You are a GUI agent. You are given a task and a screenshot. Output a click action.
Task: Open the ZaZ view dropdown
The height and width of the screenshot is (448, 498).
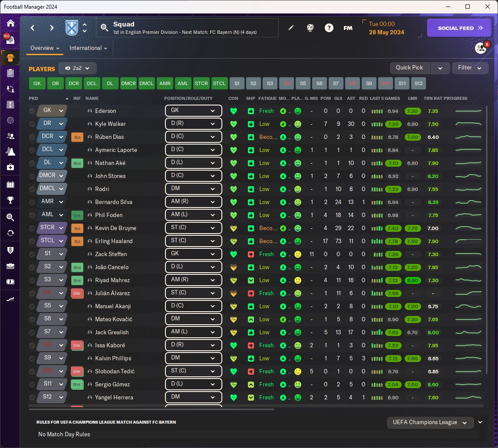[77, 68]
